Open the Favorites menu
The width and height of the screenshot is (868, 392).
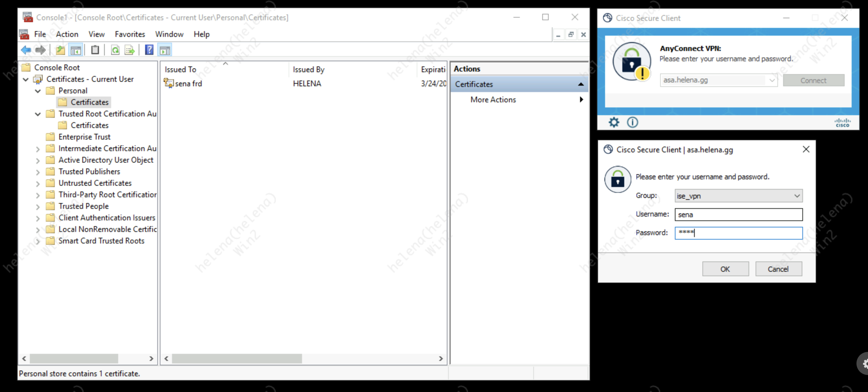[130, 34]
